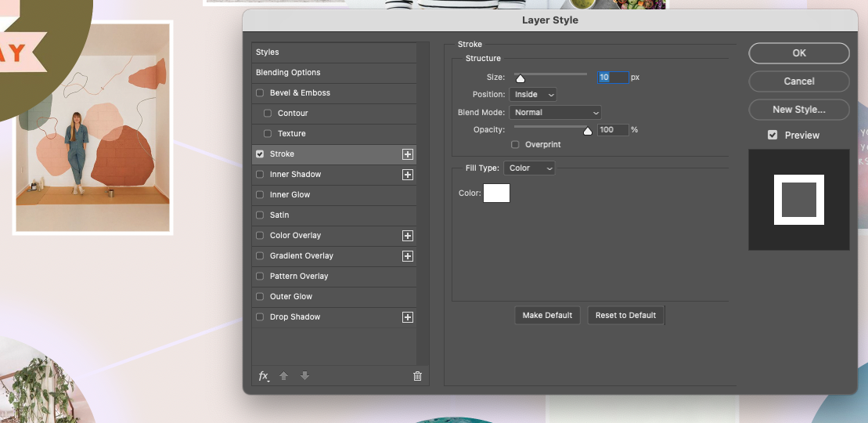Enable the Gradient Overlay checkbox
868x423 pixels.
pyautogui.click(x=260, y=256)
